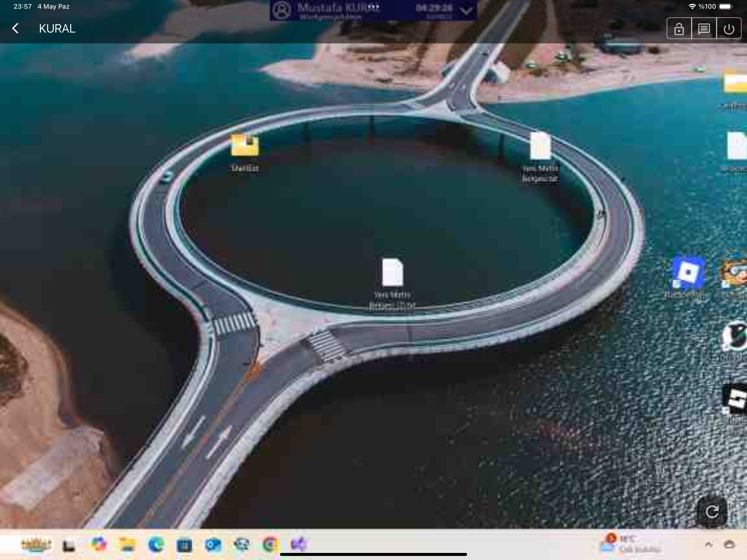This screenshot has height=560, width=747.
Task: Tap the three-dot multitasking control at top
Action: 373,7
